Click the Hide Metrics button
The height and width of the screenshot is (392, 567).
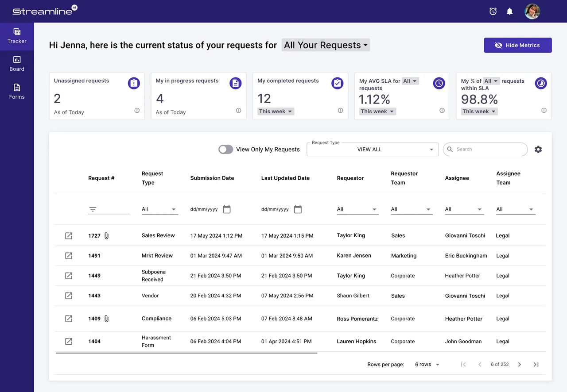click(x=518, y=45)
